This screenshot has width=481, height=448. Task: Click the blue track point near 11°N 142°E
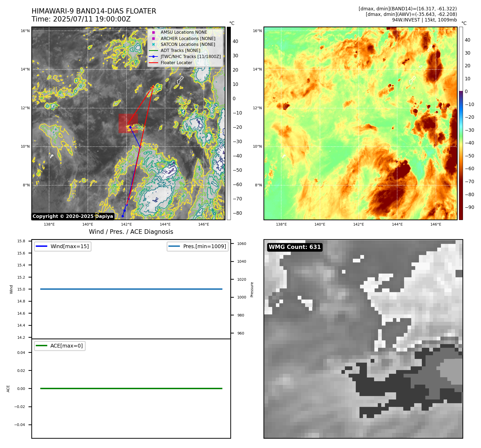pos(130,128)
